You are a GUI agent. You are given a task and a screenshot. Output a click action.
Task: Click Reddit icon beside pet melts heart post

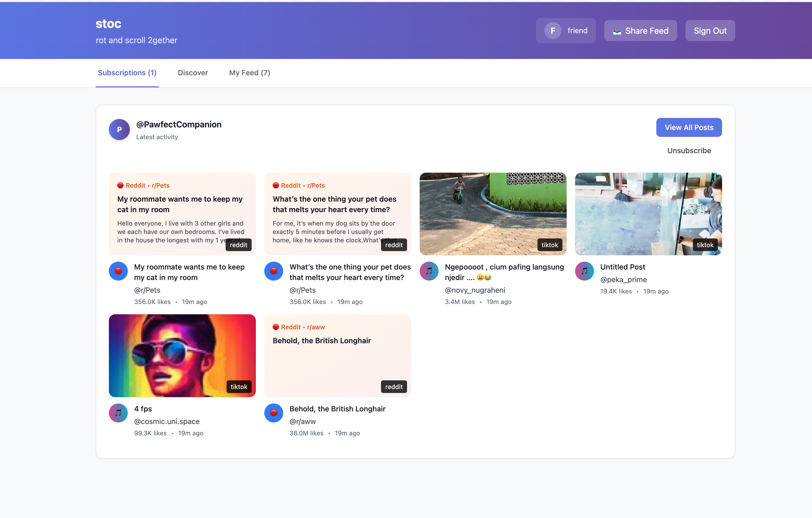click(273, 271)
